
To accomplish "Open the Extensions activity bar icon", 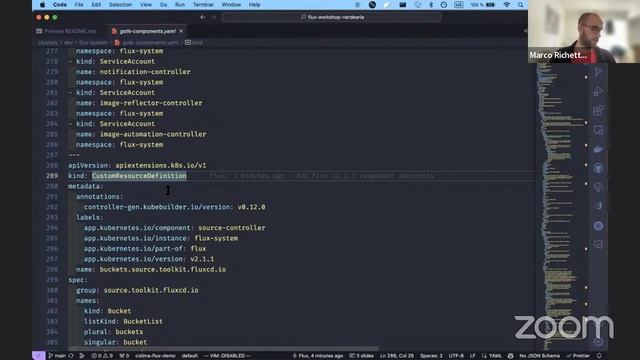I will [598, 110].
